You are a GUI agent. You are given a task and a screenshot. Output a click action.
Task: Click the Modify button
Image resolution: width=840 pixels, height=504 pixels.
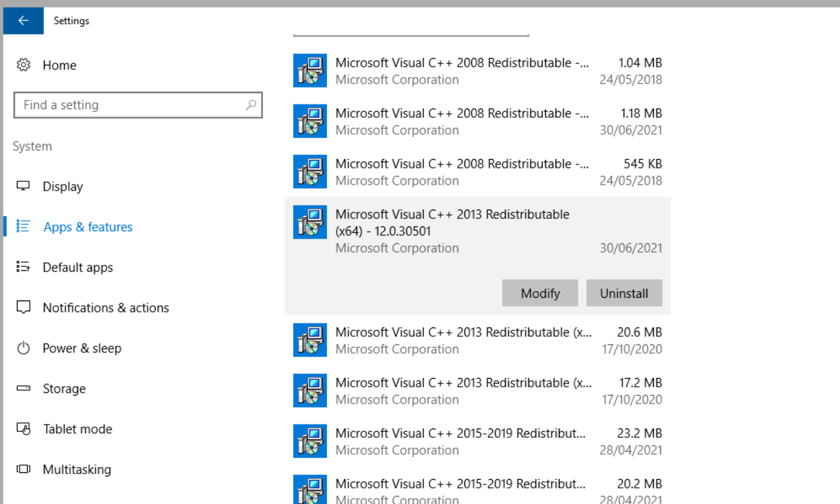tap(540, 293)
